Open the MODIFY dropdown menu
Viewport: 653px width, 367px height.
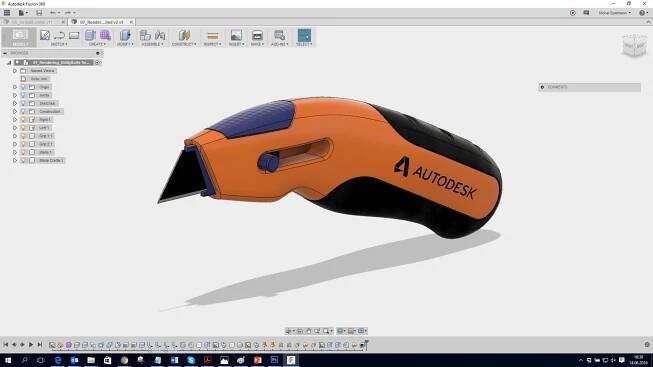125,44
